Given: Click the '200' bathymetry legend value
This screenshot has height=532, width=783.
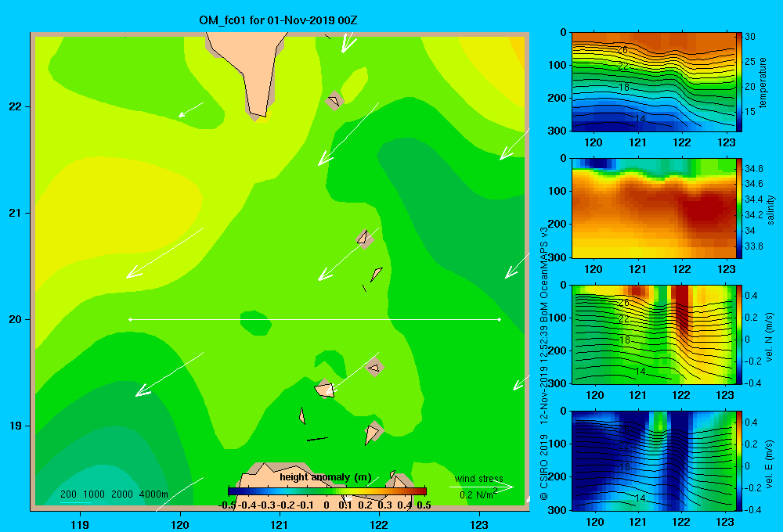Looking at the screenshot, I should coord(68,494).
